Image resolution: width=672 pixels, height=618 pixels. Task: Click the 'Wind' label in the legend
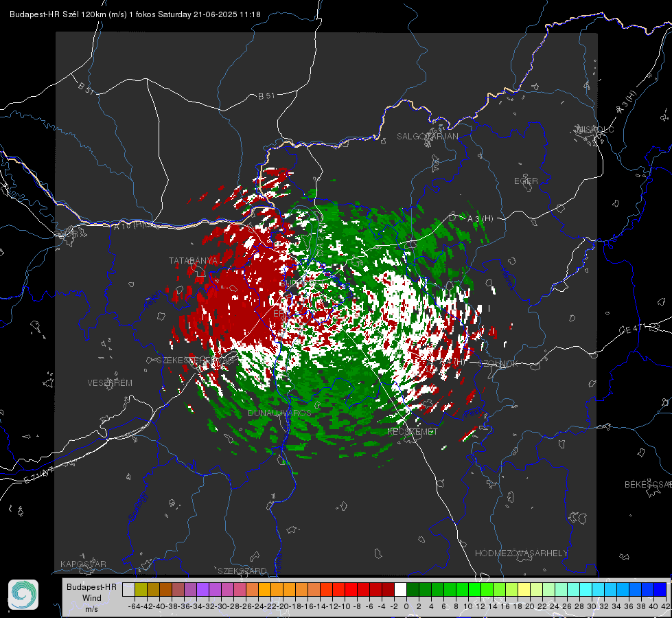pyautogui.click(x=92, y=598)
